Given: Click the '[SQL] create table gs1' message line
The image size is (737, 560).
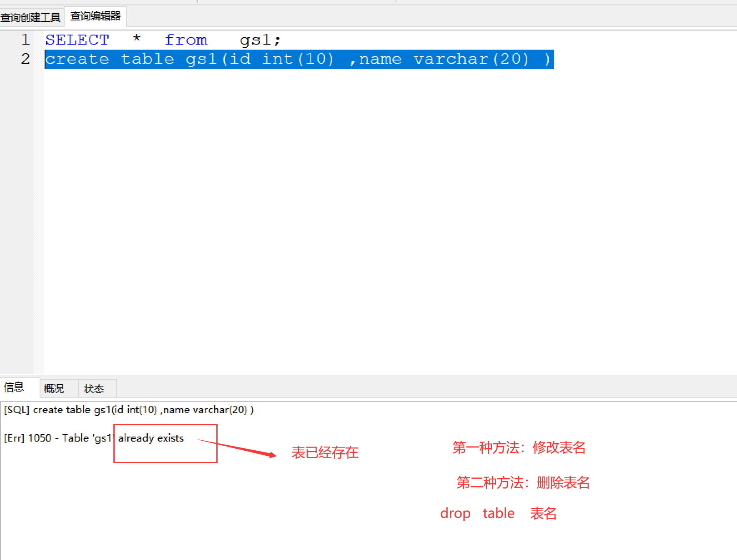Looking at the screenshot, I should pos(129,410).
